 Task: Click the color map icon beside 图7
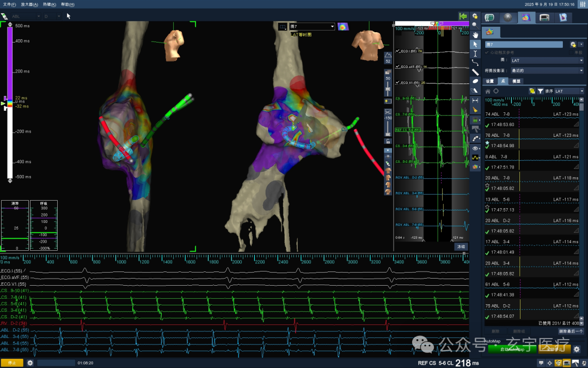pyautogui.click(x=343, y=27)
